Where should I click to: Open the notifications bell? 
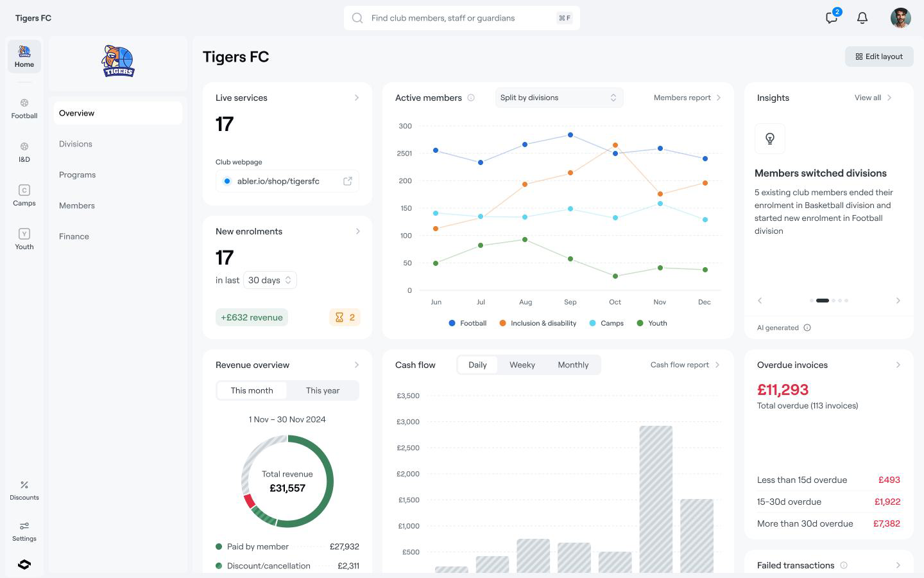[x=862, y=18]
